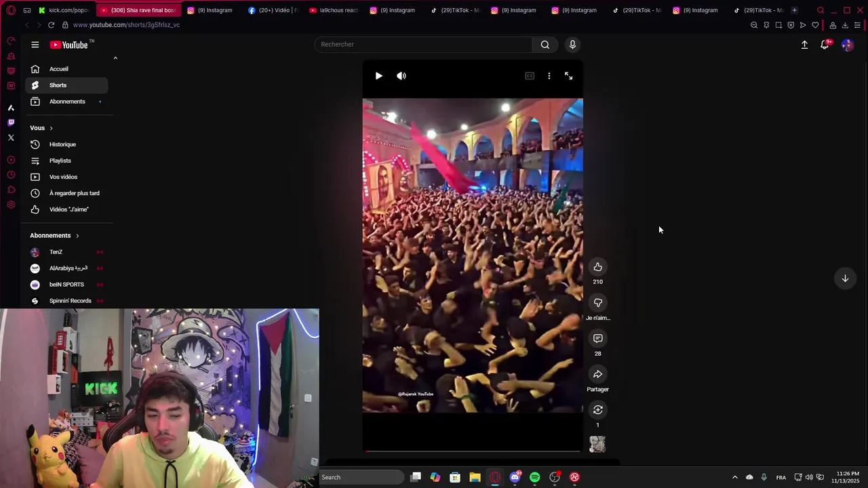Click the Short's progress bar
Viewport: 868px width, 488px height.
[x=473, y=451]
